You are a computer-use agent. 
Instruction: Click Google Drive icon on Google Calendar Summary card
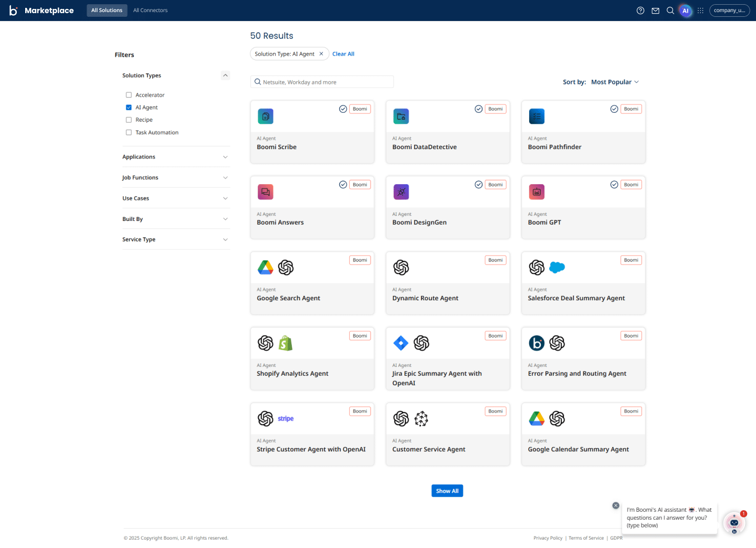point(537,419)
